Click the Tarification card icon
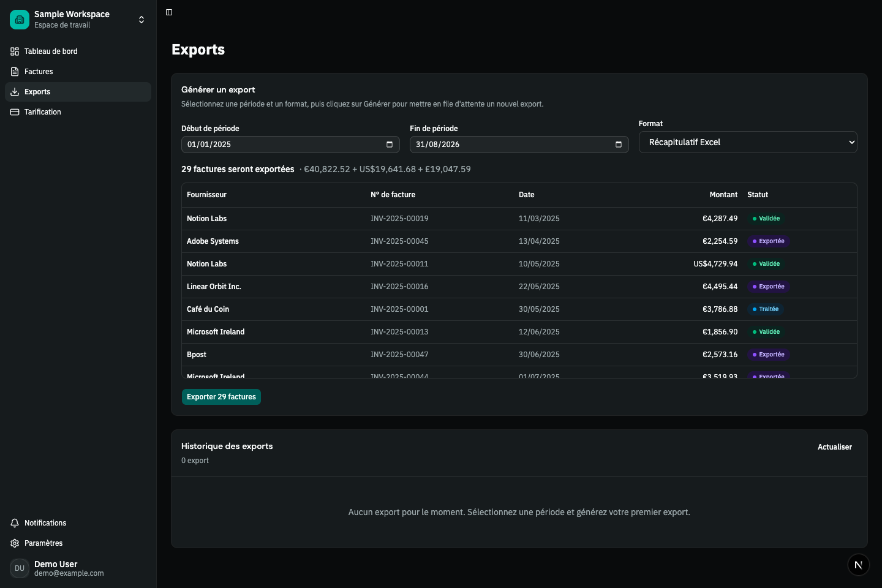The height and width of the screenshot is (588, 882). point(15,112)
